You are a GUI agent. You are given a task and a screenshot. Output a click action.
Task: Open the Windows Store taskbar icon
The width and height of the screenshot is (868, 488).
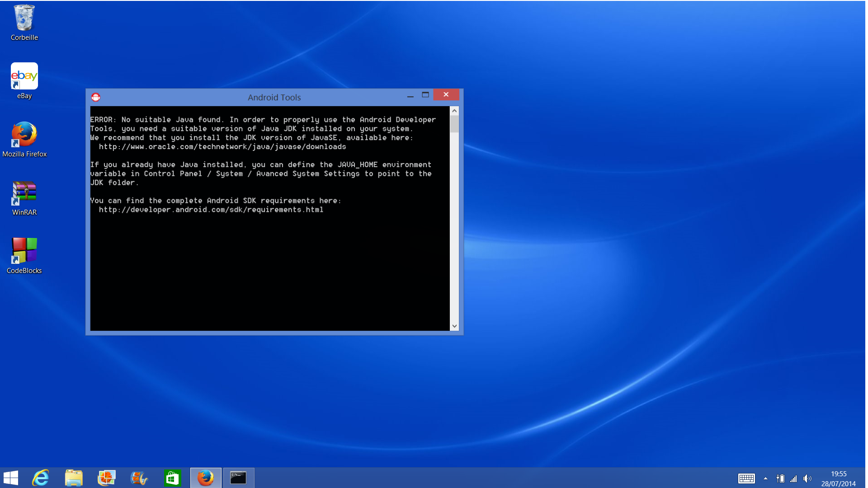click(x=173, y=478)
